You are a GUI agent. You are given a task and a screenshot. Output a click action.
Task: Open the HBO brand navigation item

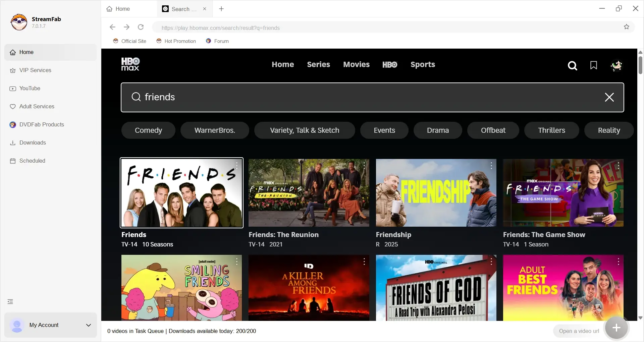point(390,64)
